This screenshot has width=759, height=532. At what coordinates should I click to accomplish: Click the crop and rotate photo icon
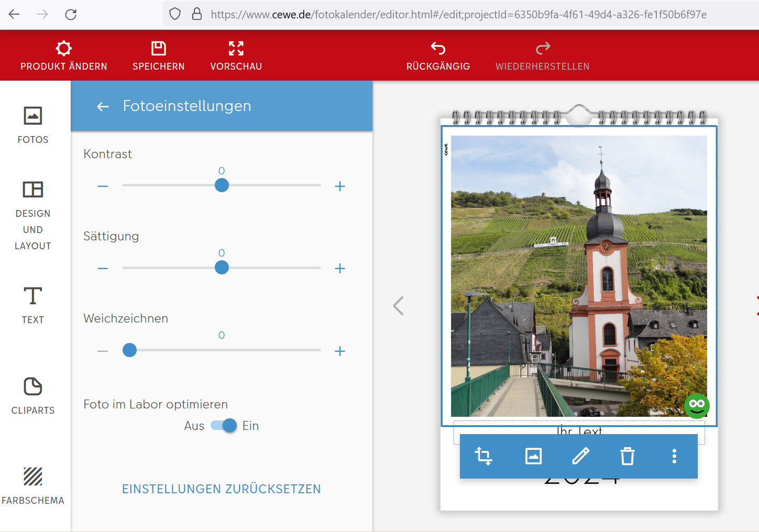(483, 456)
